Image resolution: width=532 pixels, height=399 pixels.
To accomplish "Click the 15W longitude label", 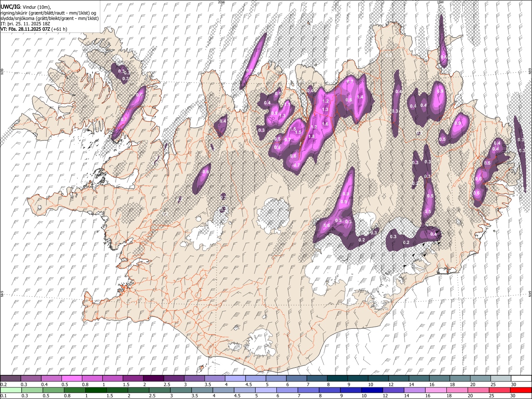I will pos(441,2).
